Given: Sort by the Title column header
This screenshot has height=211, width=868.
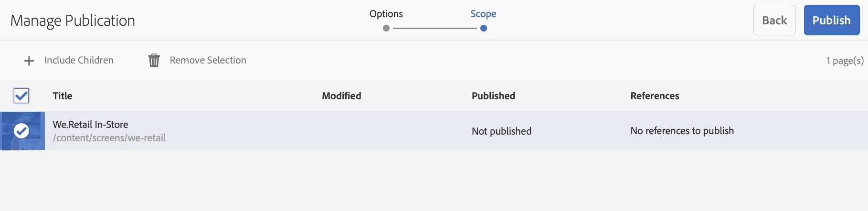Looking at the screenshot, I should point(63,96).
